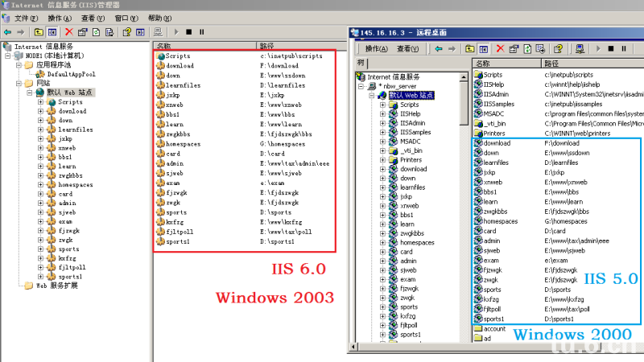Sort by 路径 column in IIS 6.0 list
Viewport: 644px width, 362px height.
(x=301, y=46)
